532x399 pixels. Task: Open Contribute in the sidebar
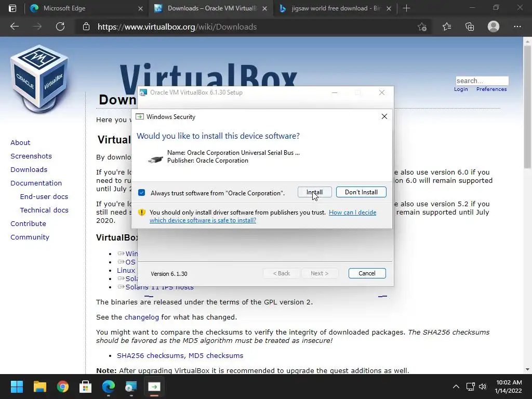tap(28, 224)
